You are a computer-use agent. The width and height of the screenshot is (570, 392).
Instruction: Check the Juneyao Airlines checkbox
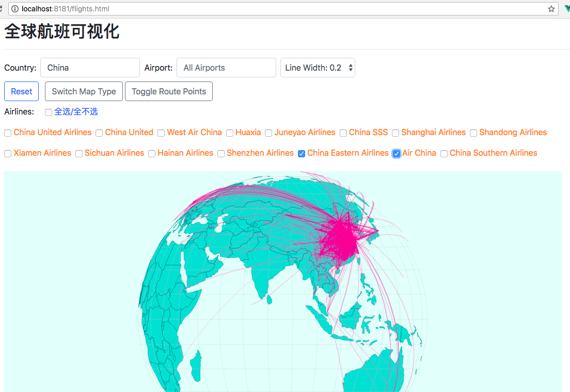point(268,133)
